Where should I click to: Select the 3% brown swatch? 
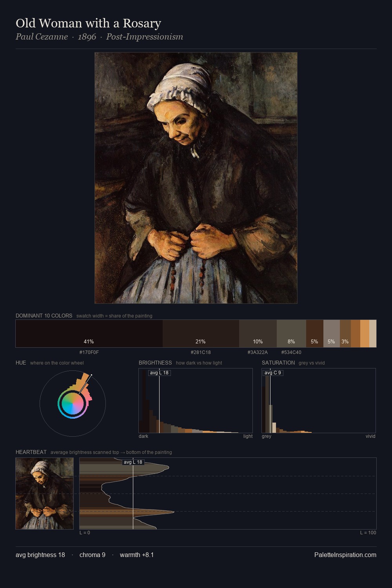pos(345,334)
